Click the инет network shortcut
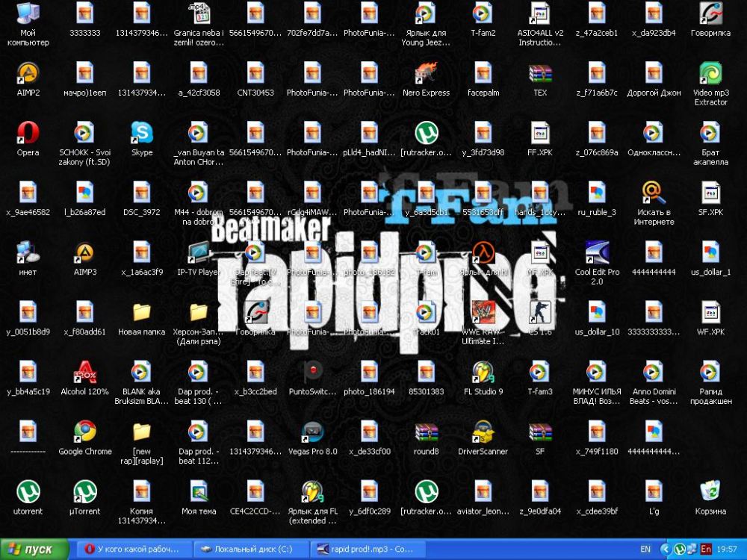The height and width of the screenshot is (560, 747). point(28,252)
